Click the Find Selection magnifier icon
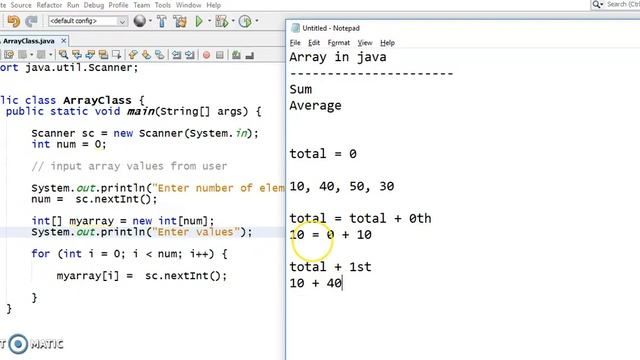Screen dimensions: 640x360 63,55
